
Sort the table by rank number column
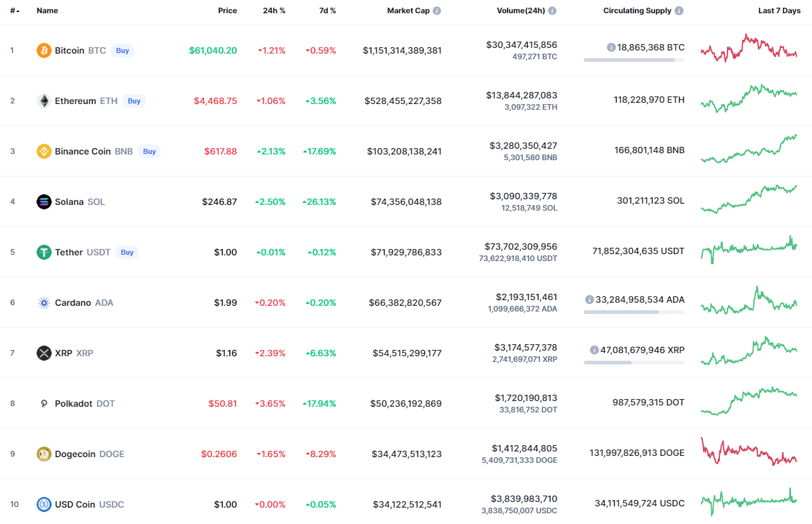coord(14,11)
